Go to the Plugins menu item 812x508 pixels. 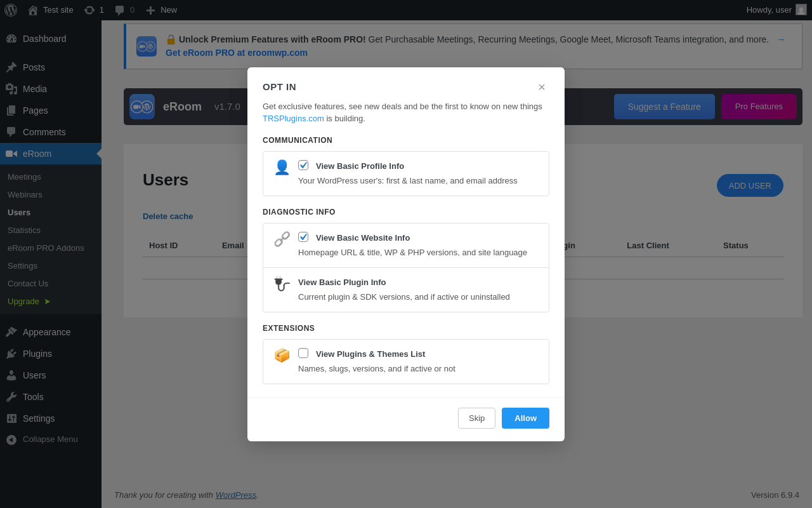(37, 354)
